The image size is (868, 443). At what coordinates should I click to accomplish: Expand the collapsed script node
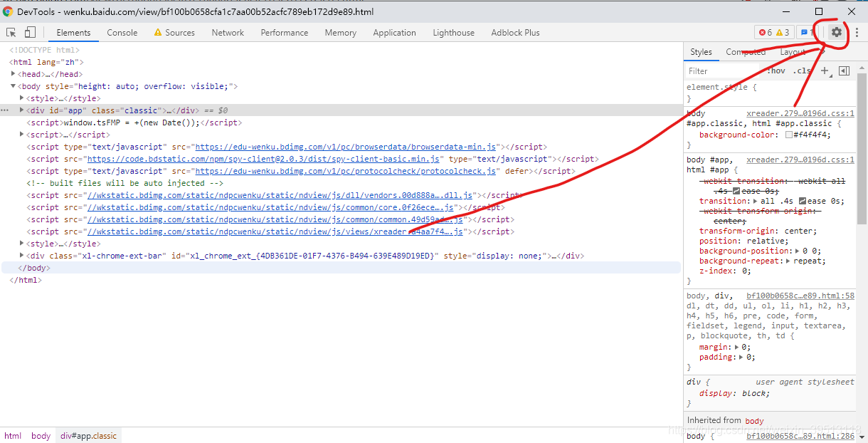click(22, 135)
